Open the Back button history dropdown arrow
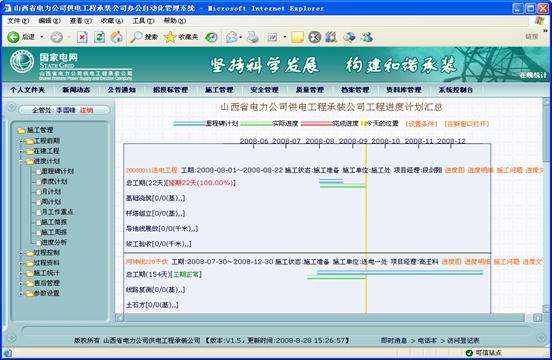The height and width of the screenshot is (360, 552). point(42,37)
